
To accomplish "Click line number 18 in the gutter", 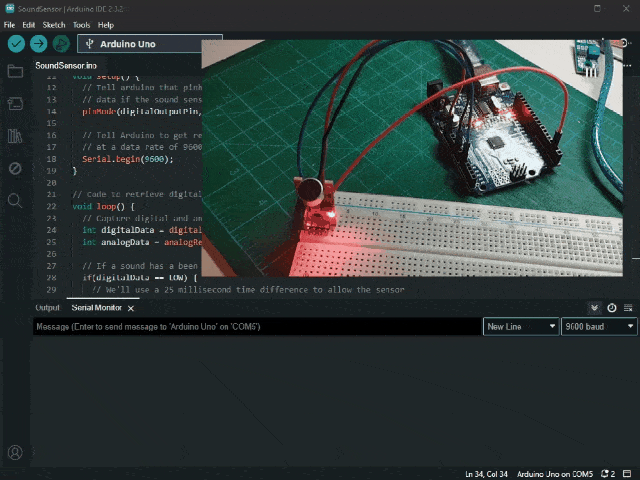I will tap(51, 159).
